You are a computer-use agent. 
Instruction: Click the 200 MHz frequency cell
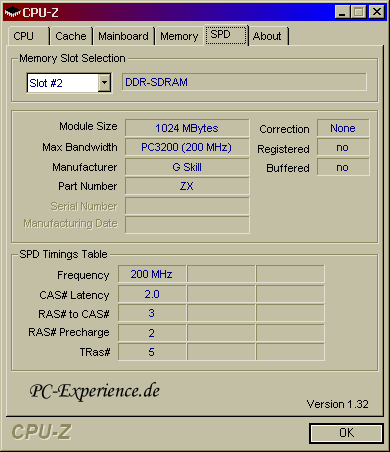click(x=152, y=274)
